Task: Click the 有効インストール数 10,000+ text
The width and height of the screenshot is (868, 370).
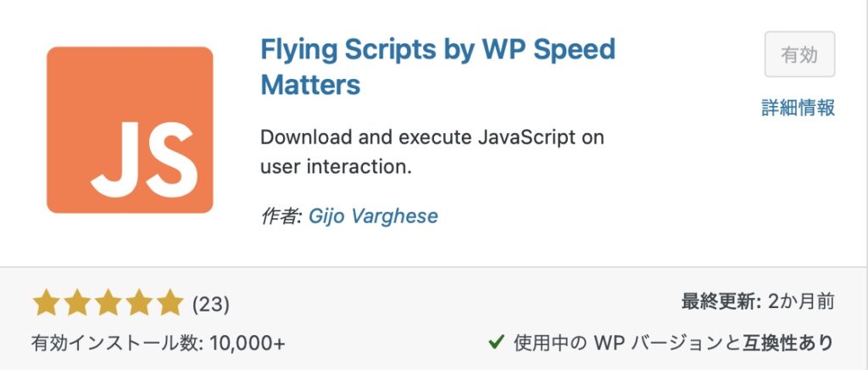Action: click(x=159, y=344)
